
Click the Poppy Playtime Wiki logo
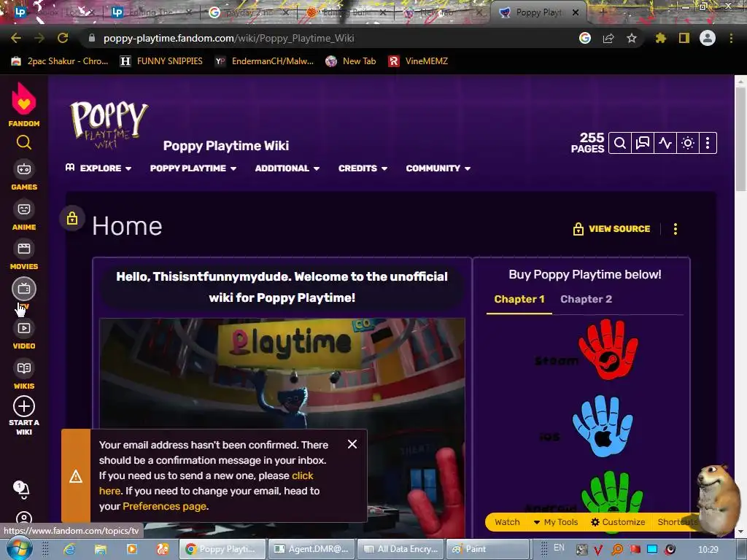pyautogui.click(x=109, y=125)
